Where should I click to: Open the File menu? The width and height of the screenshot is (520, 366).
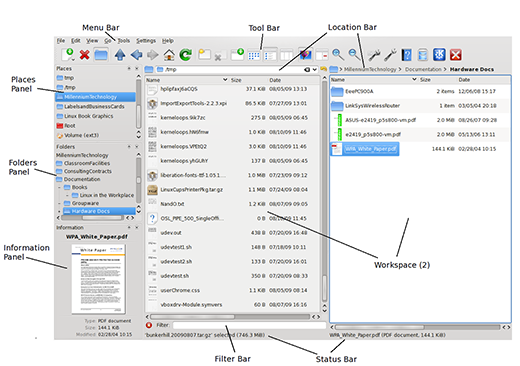(x=61, y=41)
